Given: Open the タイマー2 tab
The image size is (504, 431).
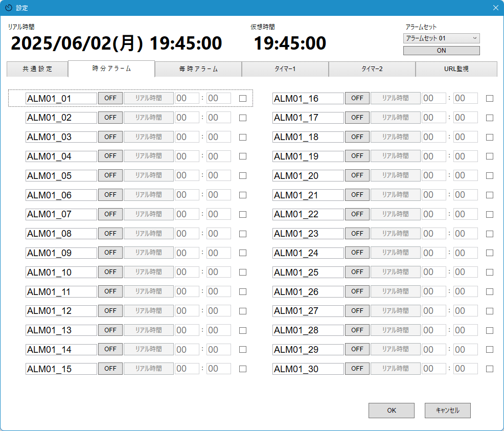Looking at the screenshot, I should [x=372, y=69].
